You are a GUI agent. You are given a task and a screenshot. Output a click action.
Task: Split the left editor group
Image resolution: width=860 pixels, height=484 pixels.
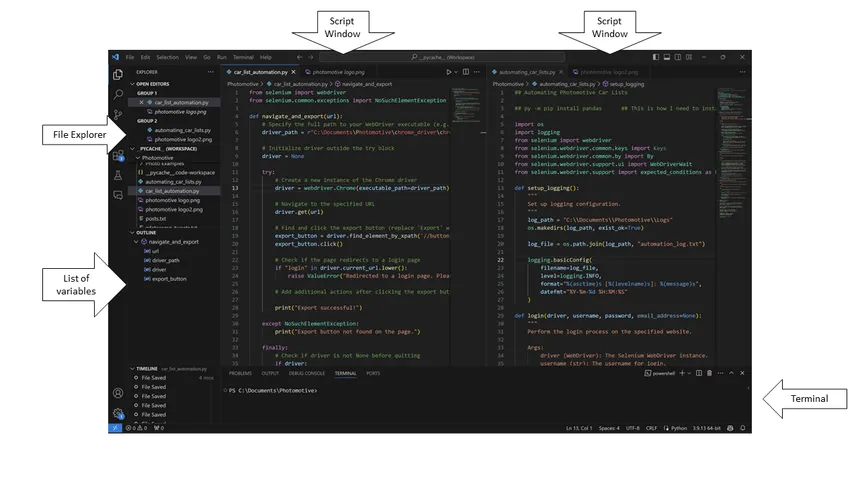[466, 72]
